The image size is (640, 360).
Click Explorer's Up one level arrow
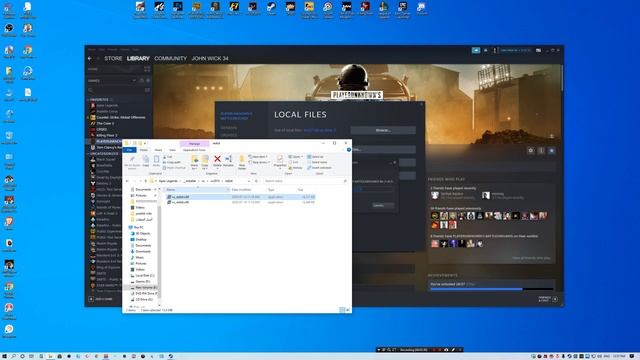(x=145, y=181)
